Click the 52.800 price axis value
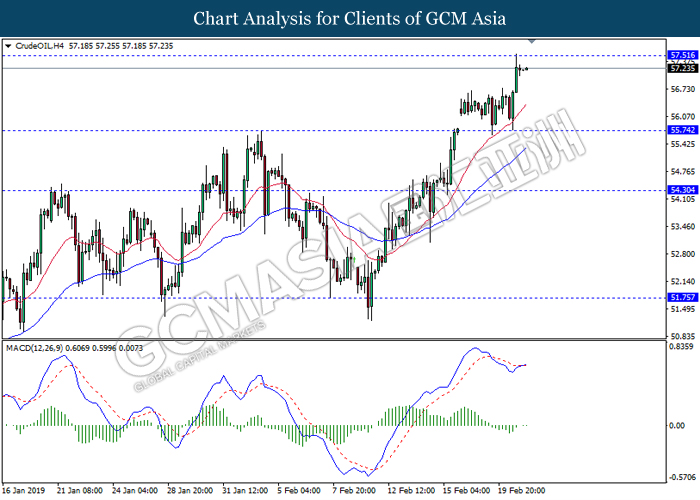 coord(683,254)
